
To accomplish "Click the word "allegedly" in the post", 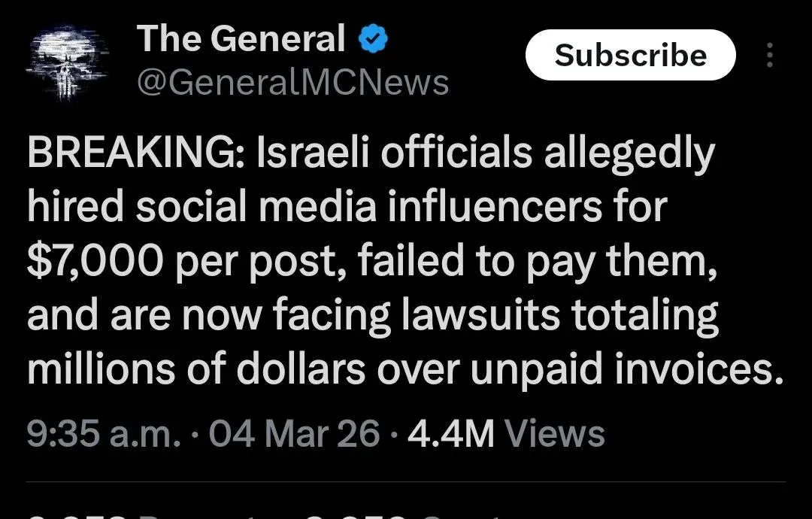I will 631,154.
